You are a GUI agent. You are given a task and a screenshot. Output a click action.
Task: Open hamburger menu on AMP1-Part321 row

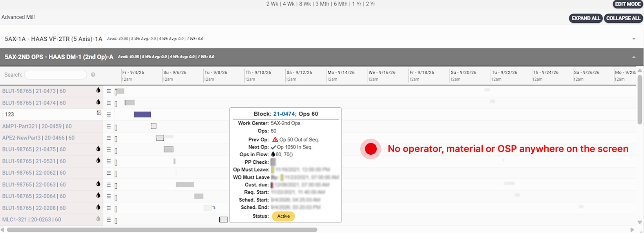(109, 127)
